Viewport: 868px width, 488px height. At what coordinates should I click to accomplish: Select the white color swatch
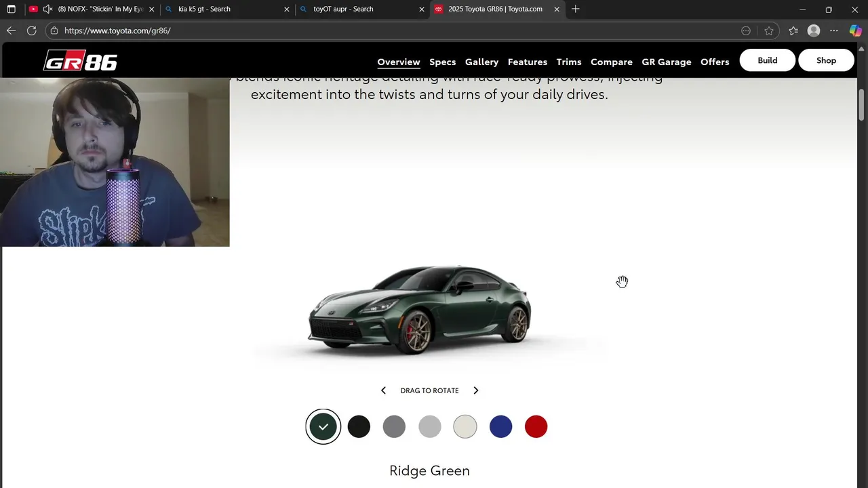pyautogui.click(x=465, y=426)
